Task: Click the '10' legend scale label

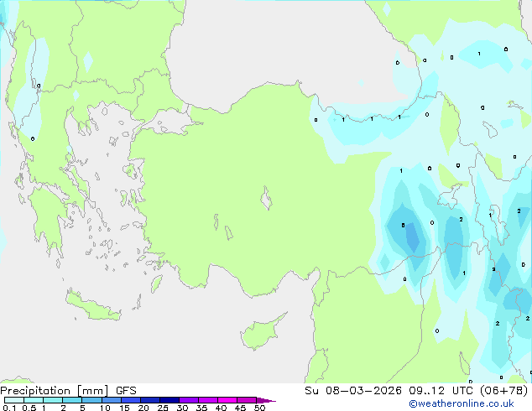Action: (x=105, y=408)
